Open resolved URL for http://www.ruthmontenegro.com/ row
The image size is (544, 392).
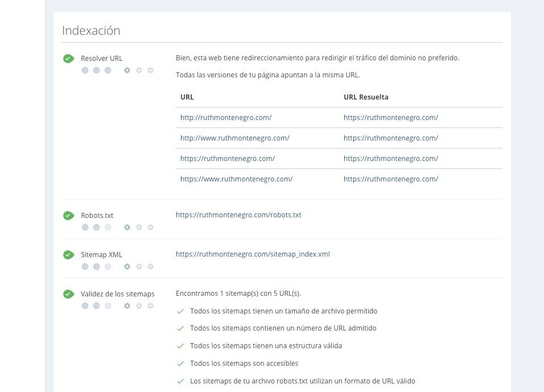coord(391,138)
